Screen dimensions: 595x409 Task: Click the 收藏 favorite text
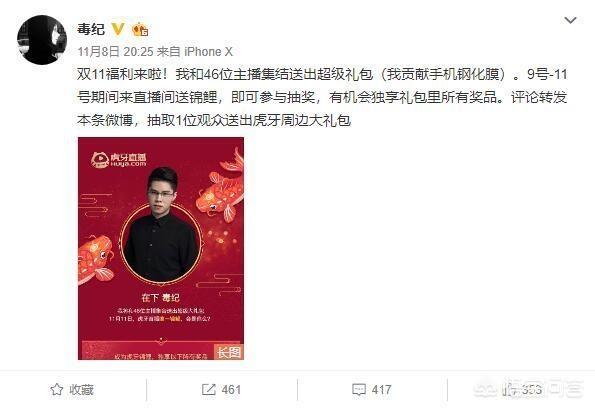point(81,390)
